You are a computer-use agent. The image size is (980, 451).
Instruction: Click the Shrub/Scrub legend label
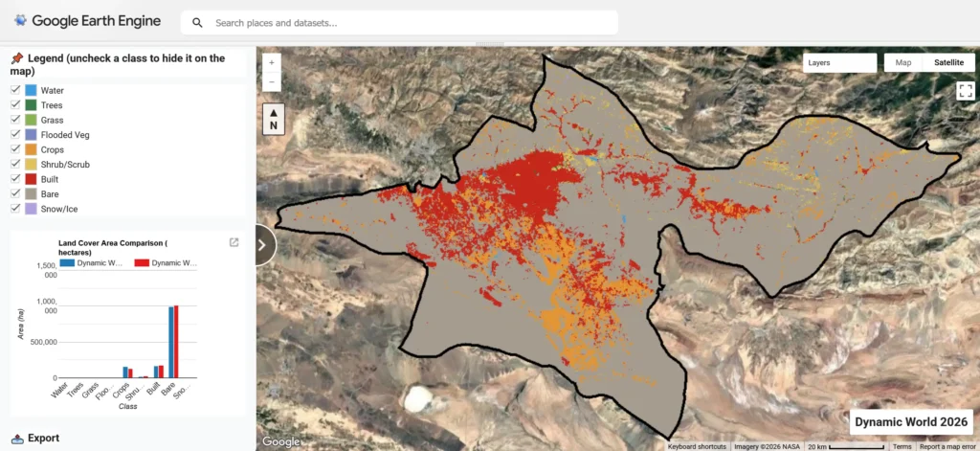[x=65, y=165]
